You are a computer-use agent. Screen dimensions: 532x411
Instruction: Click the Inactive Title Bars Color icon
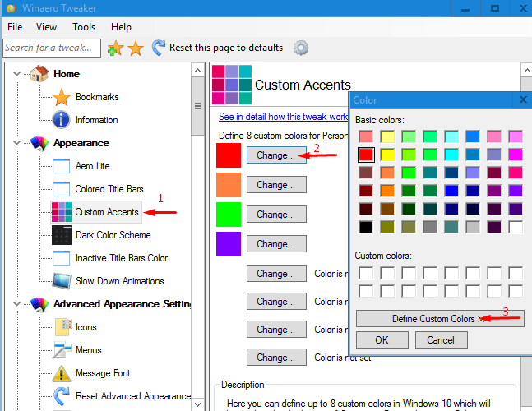pos(62,258)
